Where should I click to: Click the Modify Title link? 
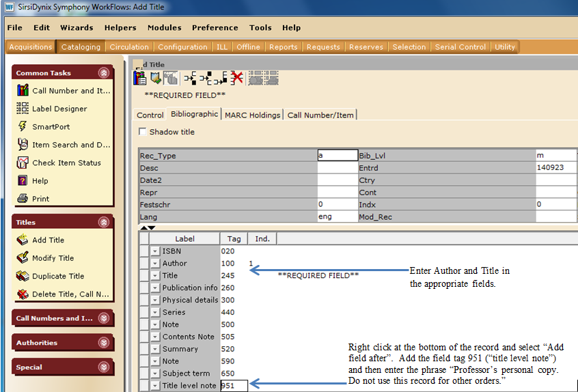tap(53, 258)
